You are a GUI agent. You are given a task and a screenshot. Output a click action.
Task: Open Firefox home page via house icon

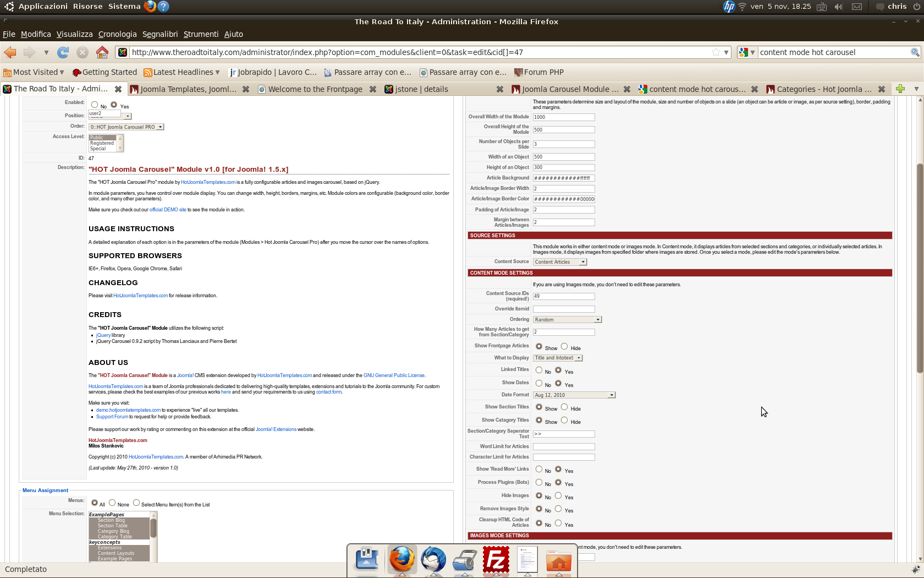[102, 52]
